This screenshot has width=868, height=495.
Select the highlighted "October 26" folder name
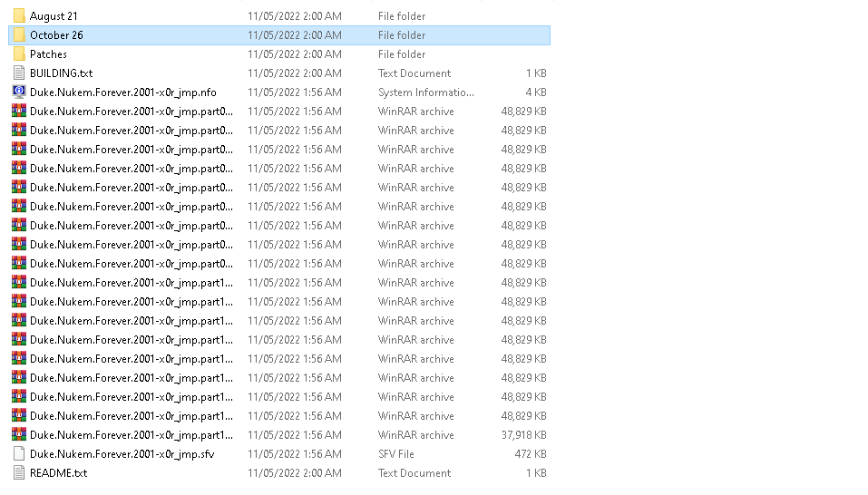click(56, 35)
